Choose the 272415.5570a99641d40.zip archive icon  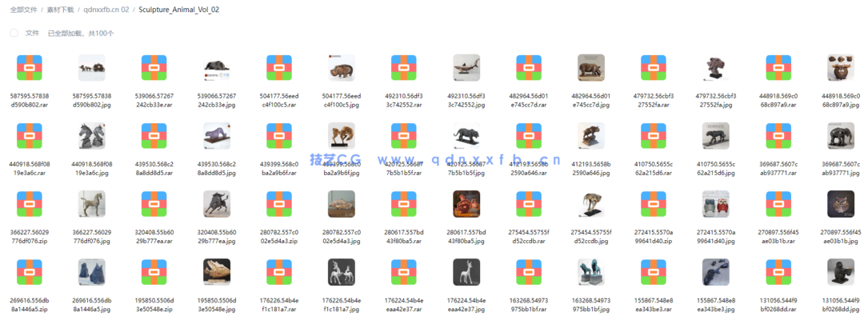tap(654, 204)
